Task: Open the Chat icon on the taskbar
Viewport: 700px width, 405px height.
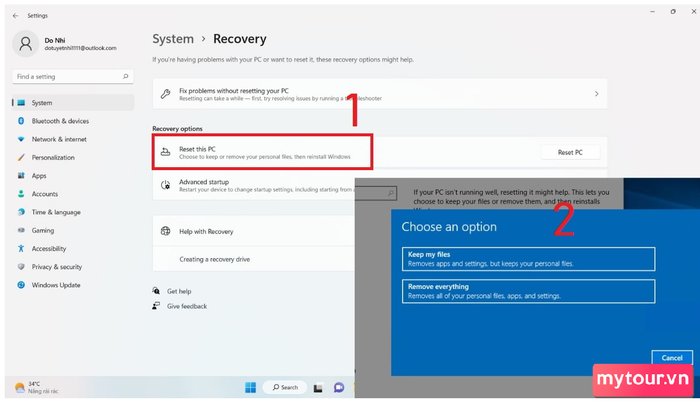Action: point(339,388)
